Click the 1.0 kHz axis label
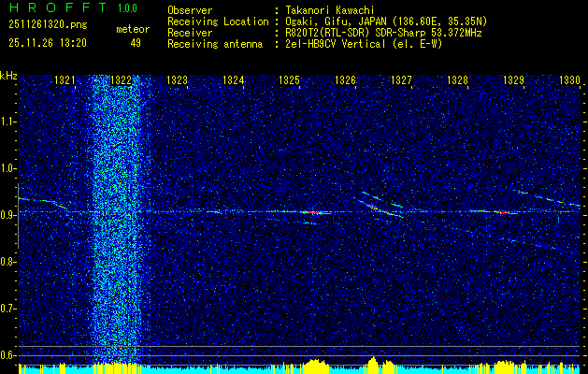 click(7, 168)
